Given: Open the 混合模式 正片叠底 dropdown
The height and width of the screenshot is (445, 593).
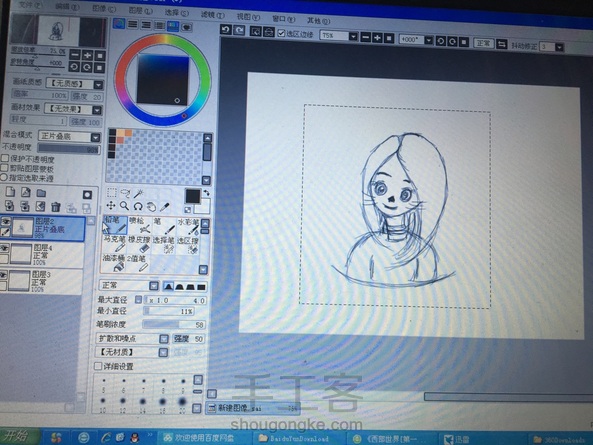Looking at the screenshot, I should pos(69,136).
